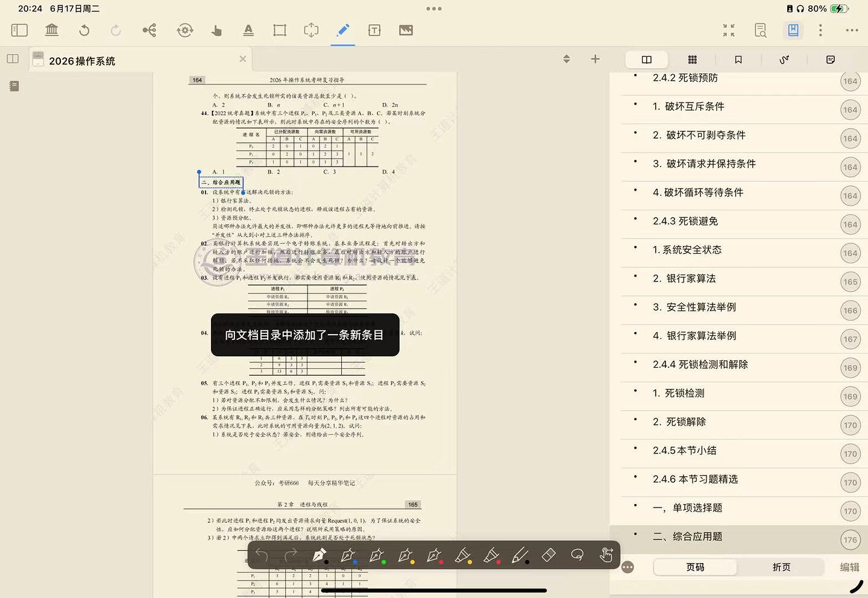Select the eraser tool

coord(549,555)
